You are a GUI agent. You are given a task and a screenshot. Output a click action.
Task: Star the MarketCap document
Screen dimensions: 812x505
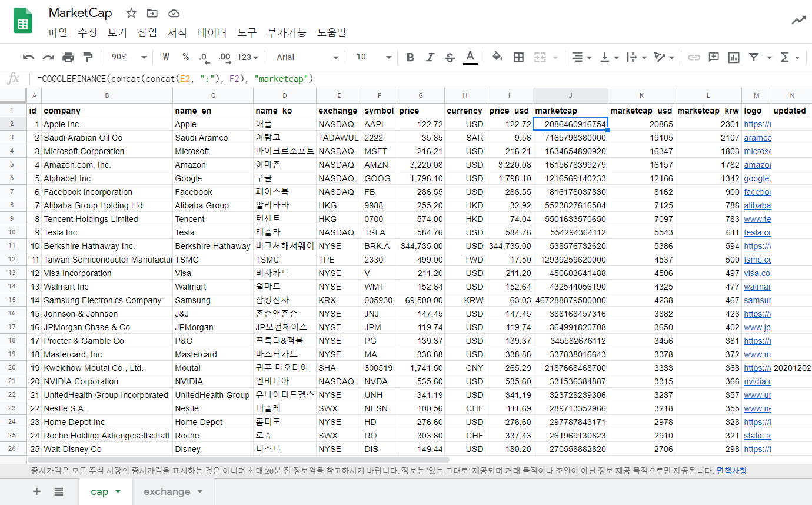point(131,13)
